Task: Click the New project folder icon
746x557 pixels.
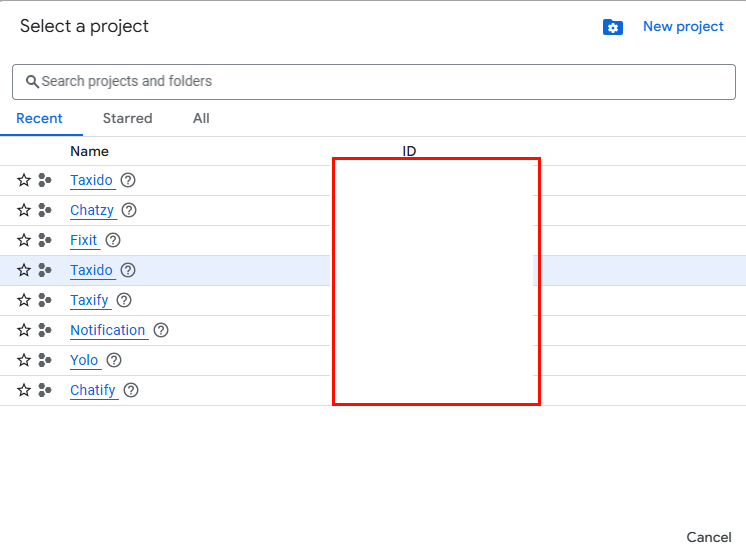Action: click(x=613, y=27)
